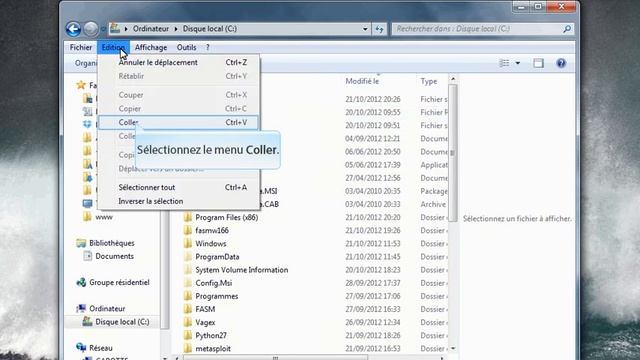Screen dimensions: 640x360
Task: Open the ? help menu
Action: (207, 47)
